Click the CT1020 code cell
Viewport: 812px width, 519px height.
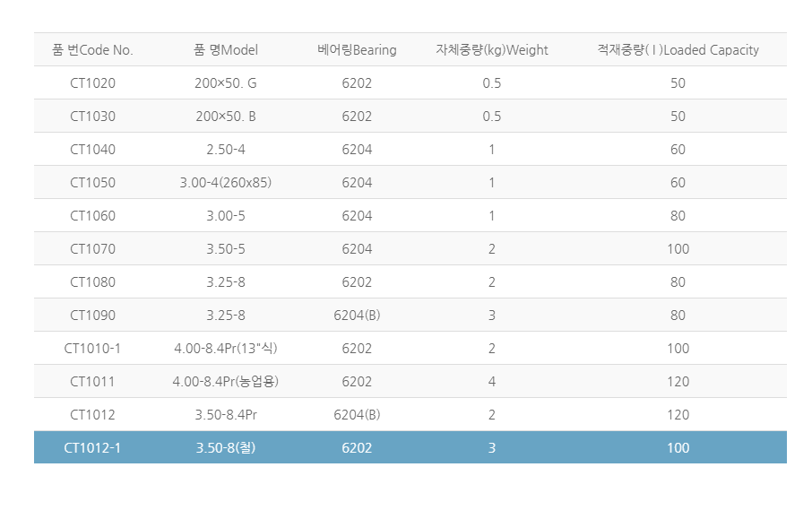click(92, 83)
